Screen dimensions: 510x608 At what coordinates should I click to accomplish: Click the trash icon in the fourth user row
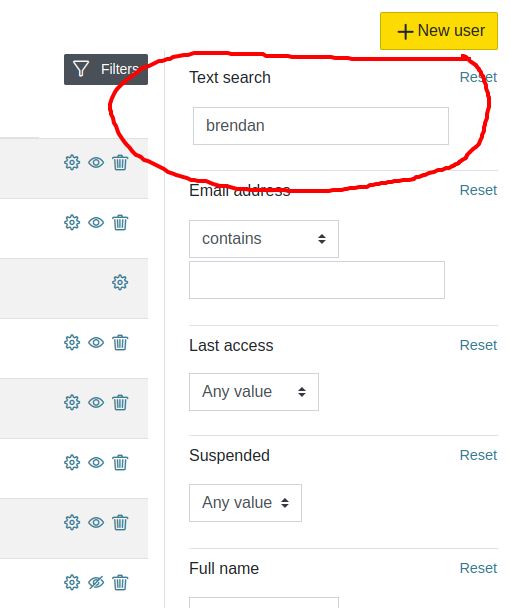120,342
